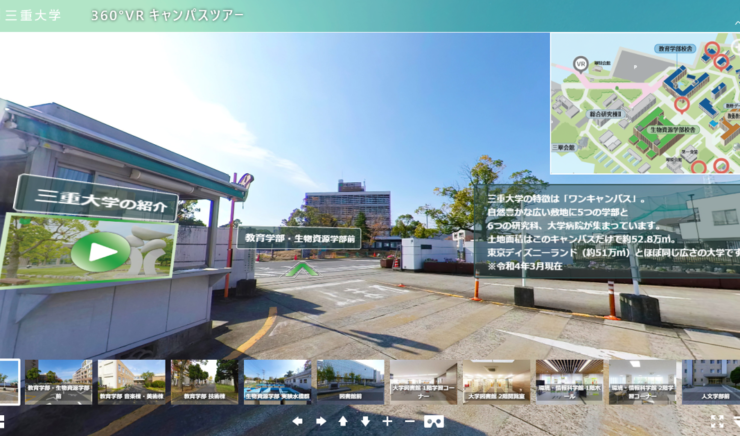740x436 pixels.
Task: Click the pan left arrow control
Action: [297, 421]
